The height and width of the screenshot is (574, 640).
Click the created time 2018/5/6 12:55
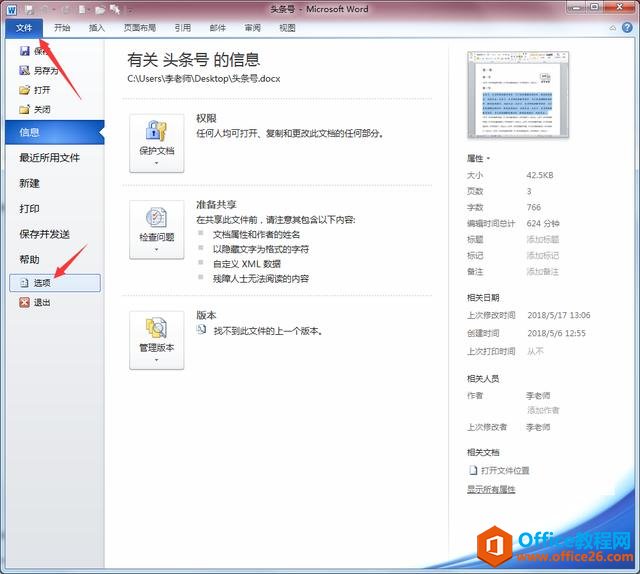point(556,333)
